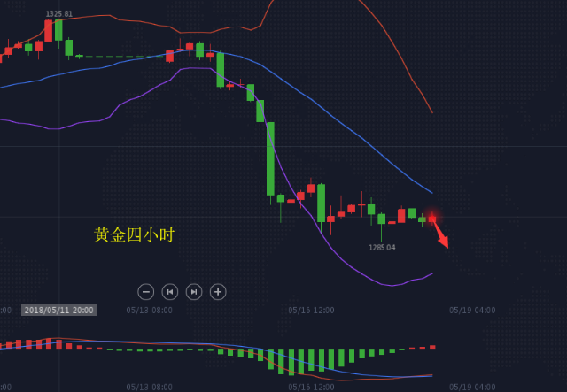Click the 05/16 12:00 time axis label
The image size is (567, 392).
(311, 311)
